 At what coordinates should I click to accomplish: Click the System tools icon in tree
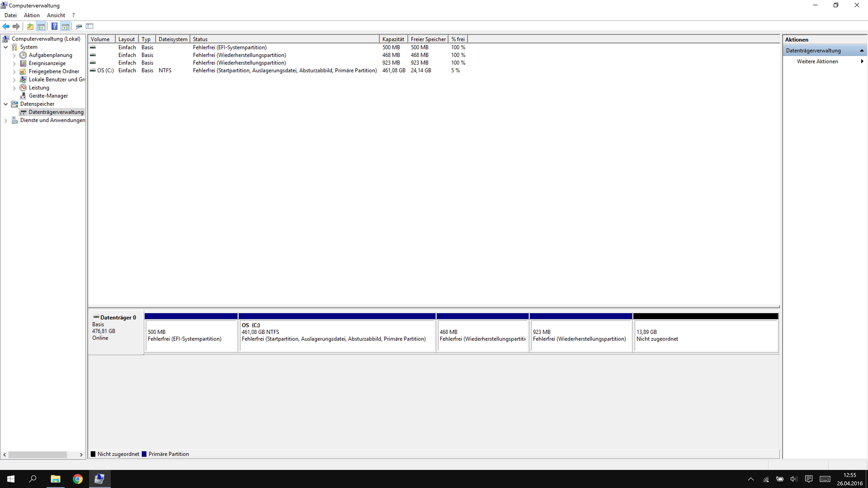point(14,47)
